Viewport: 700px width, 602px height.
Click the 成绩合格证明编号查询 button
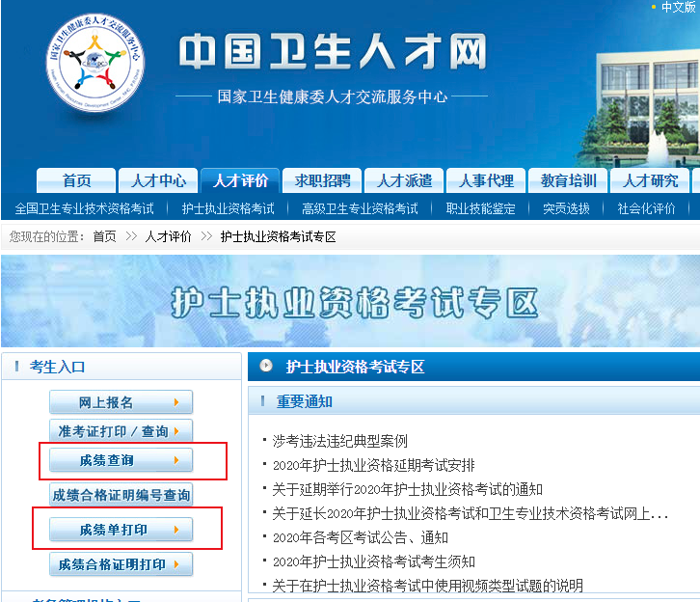(x=121, y=495)
